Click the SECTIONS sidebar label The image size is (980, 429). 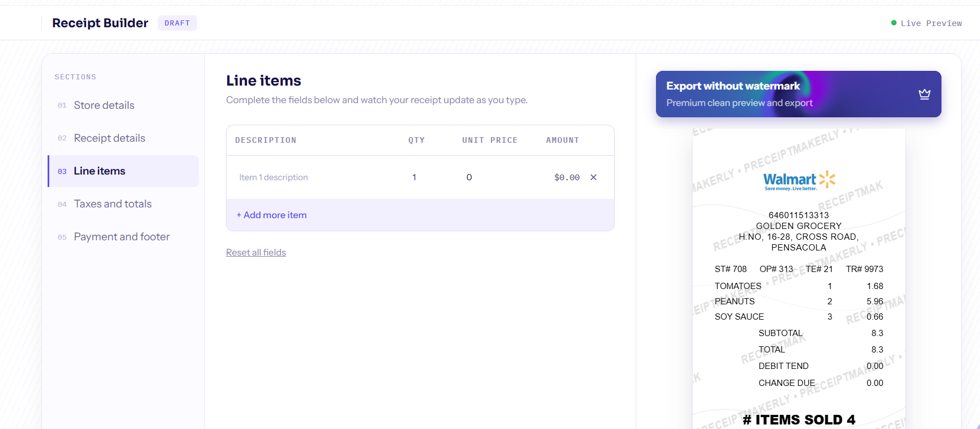tap(75, 77)
